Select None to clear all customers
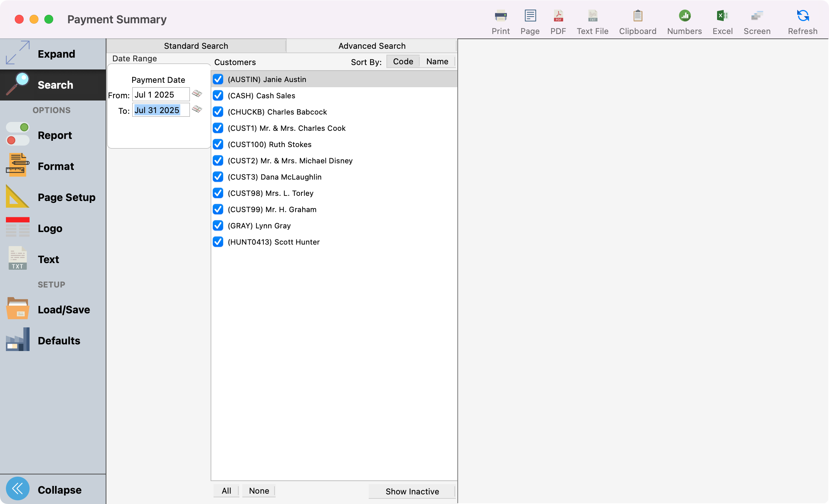Image resolution: width=829 pixels, height=504 pixels. (x=258, y=491)
